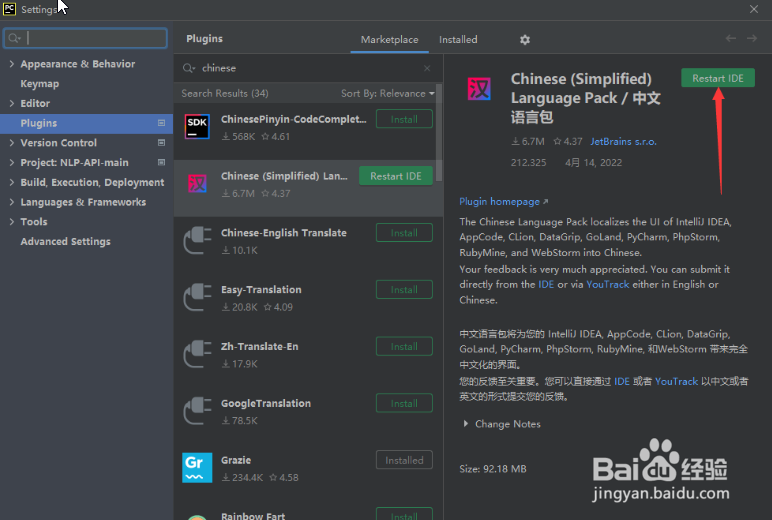Screen dimensions: 772x520
Task: Open YouTrack link in English description
Action: click(608, 284)
